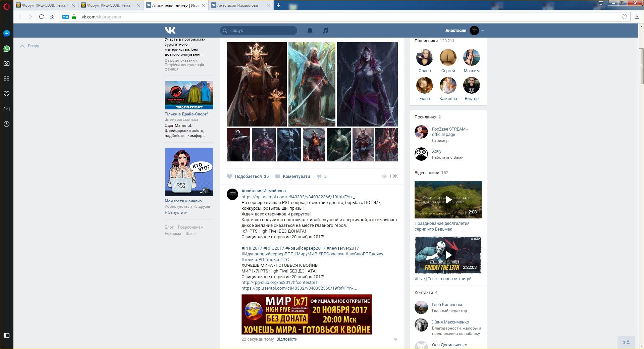This screenshot has height=349, width=644.
Task: Click Коментувати under the artwork post
Action: pos(292,176)
